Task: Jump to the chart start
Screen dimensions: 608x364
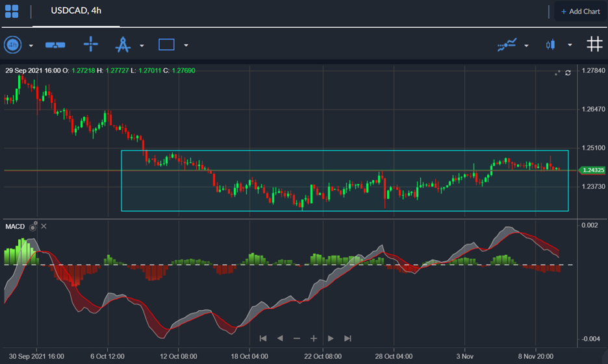Action: tap(263, 339)
